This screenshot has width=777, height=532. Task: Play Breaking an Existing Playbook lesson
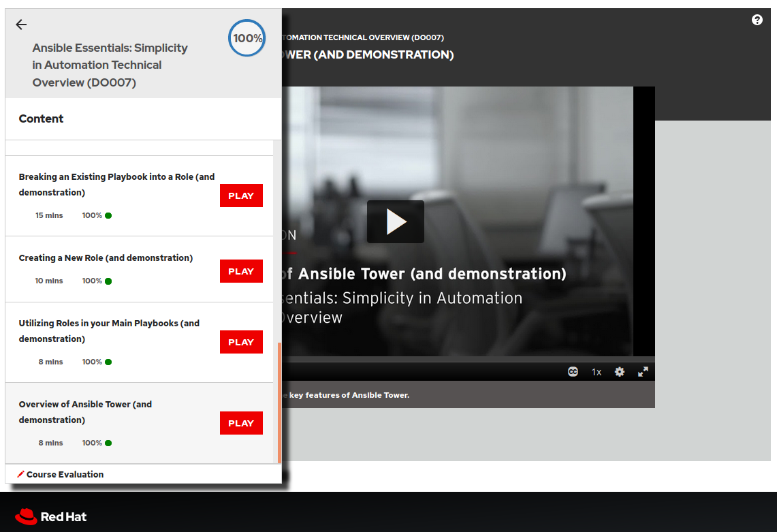click(241, 195)
